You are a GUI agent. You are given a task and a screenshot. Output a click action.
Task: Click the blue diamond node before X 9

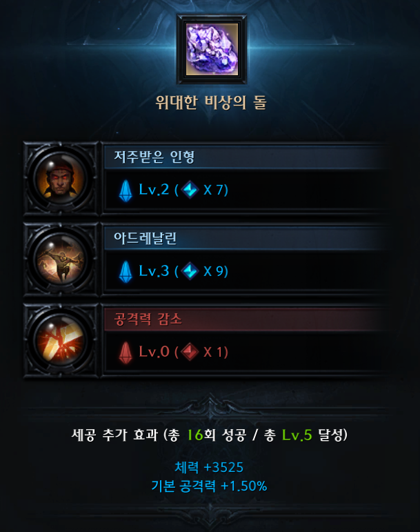(x=190, y=270)
